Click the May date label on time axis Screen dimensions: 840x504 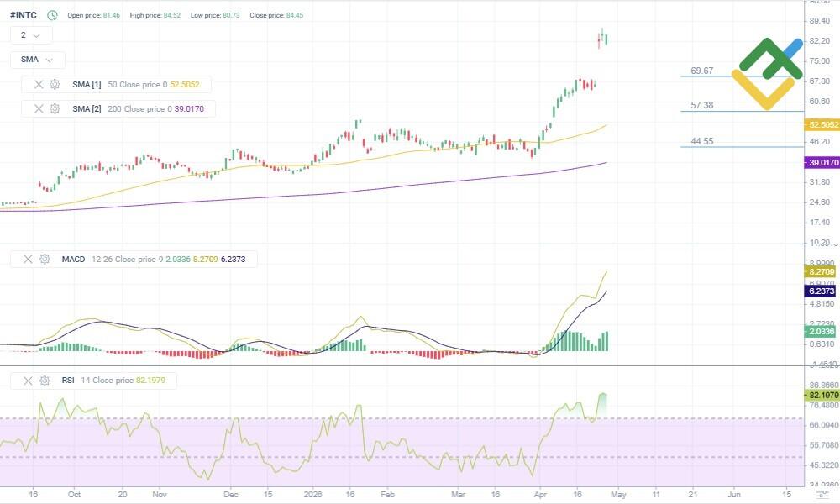[x=618, y=495]
